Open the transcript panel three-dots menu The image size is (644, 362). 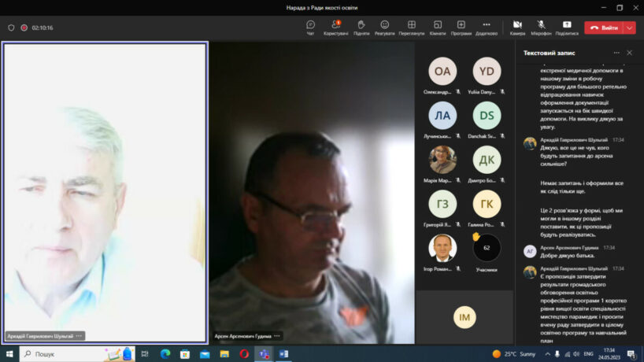coord(616,53)
